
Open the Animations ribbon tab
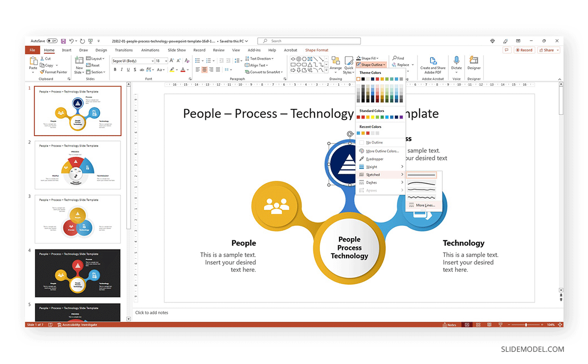click(150, 49)
